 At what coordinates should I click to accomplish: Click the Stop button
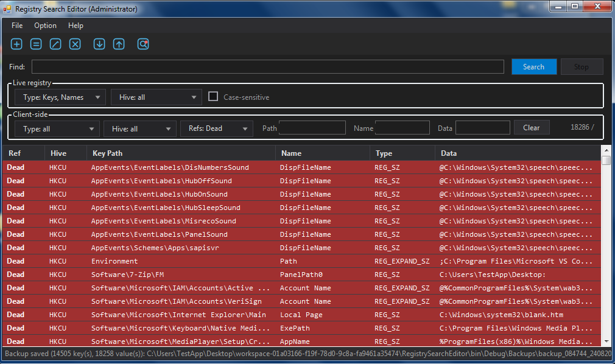[x=582, y=67]
